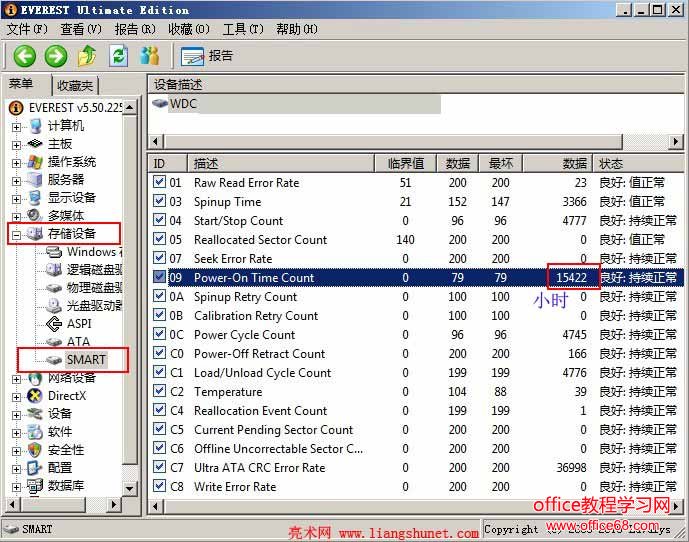Collapse the 存储设备 tree node
The image size is (689, 542).
(x=16, y=234)
